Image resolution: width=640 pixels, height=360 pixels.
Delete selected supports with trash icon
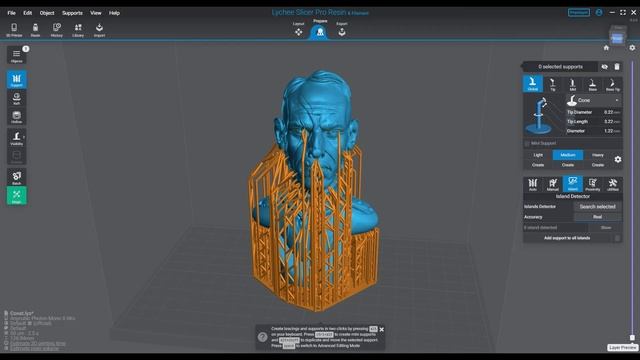[617, 67]
